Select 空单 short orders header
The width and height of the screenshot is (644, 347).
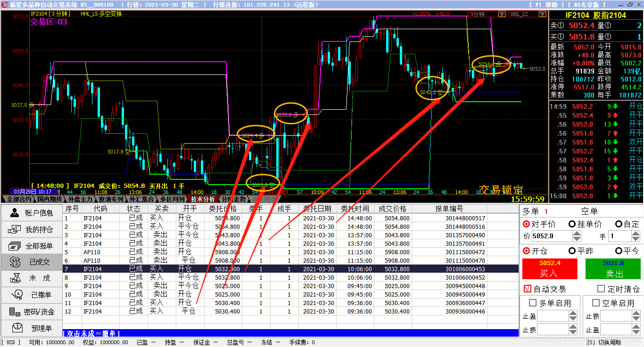(589, 211)
